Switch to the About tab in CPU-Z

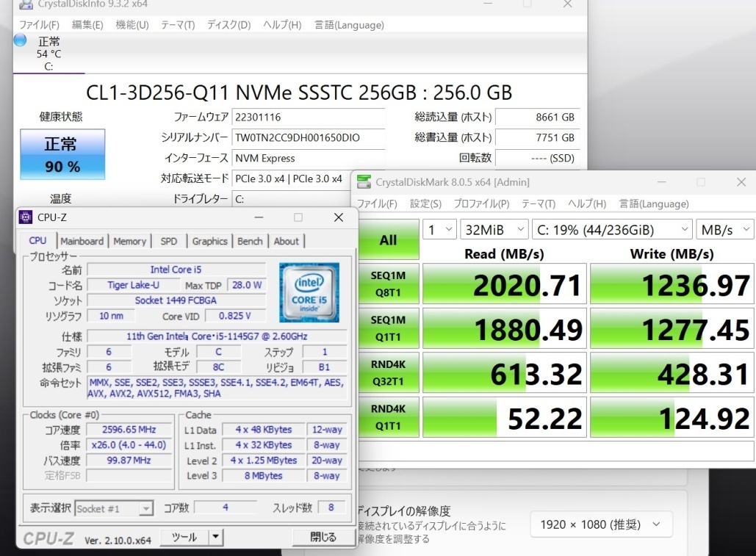coord(287,241)
